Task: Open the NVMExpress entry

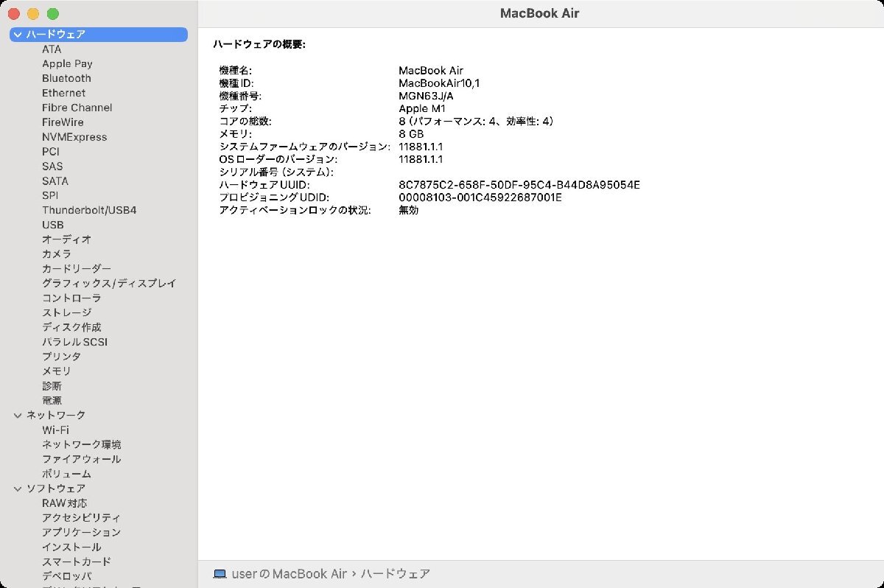Action: click(74, 137)
